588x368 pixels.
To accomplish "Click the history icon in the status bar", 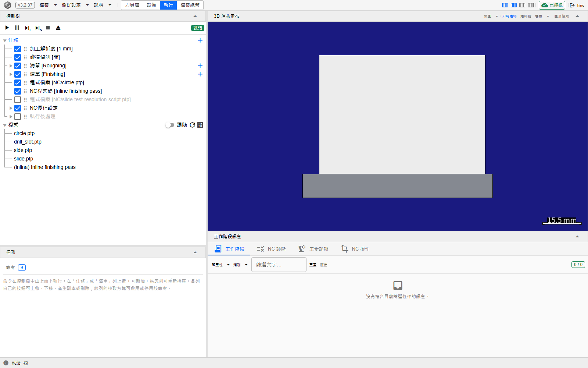I will click(26, 363).
